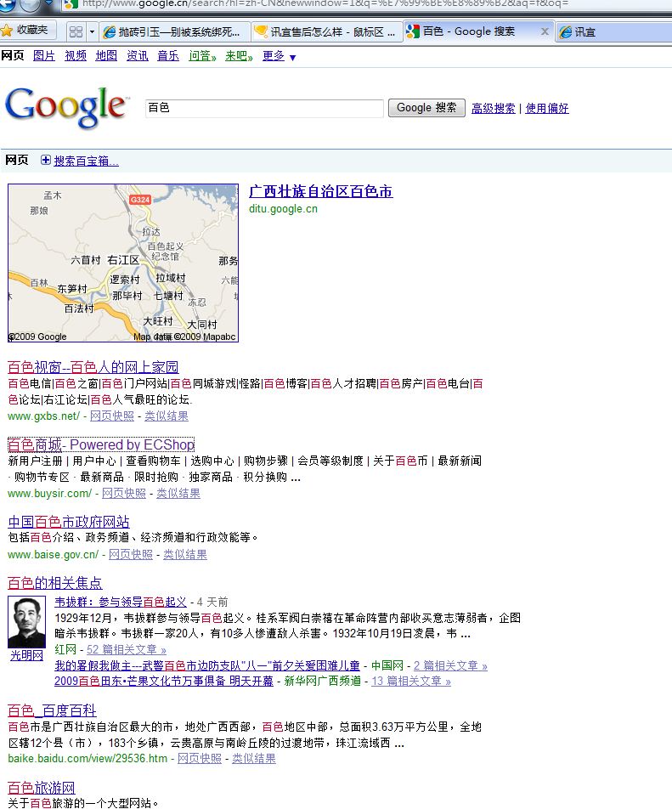
Task: Open the 地图 search category
Action: [x=106, y=56]
